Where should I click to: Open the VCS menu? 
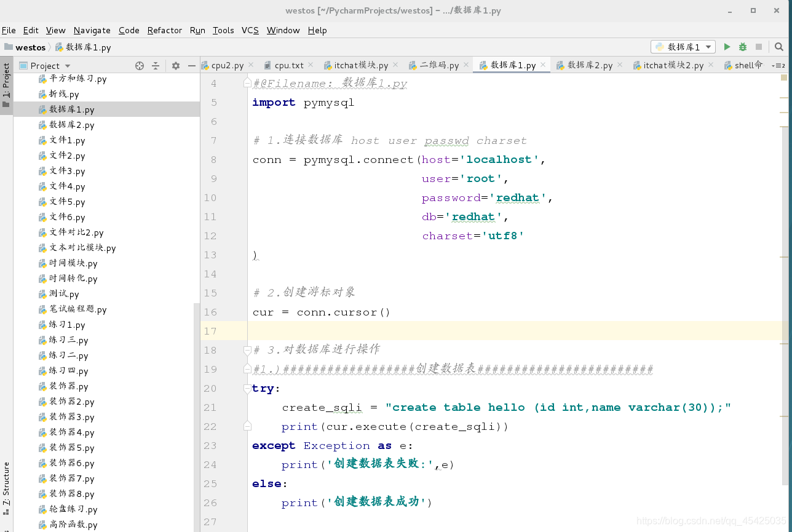pos(250,30)
